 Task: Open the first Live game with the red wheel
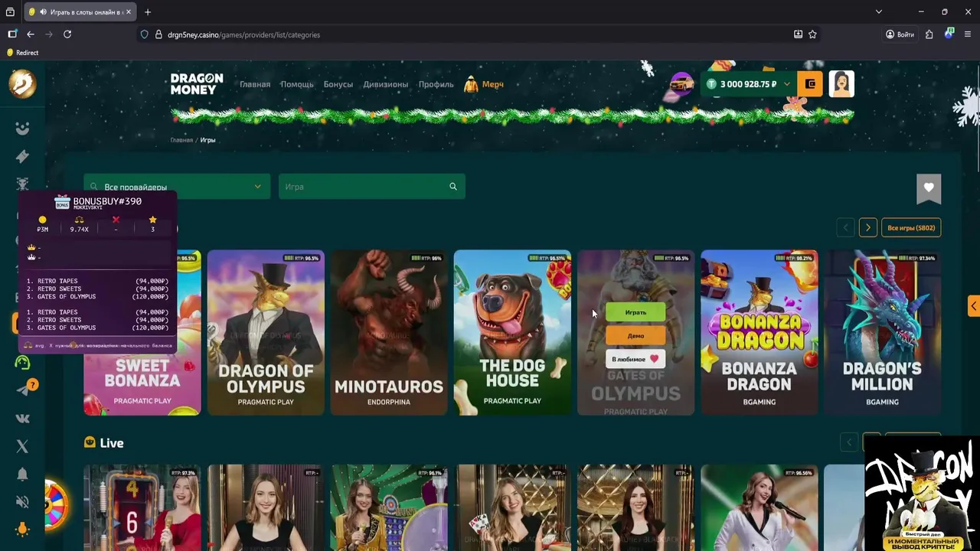pos(142,507)
